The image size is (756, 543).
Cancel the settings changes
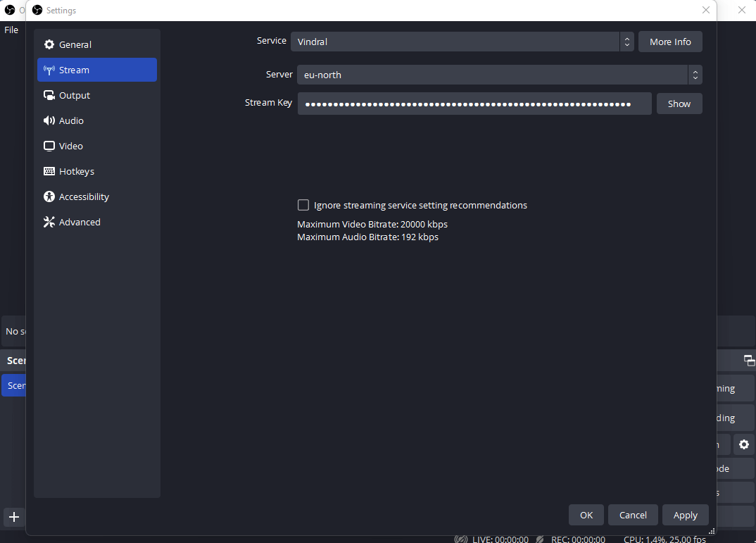coord(633,515)
